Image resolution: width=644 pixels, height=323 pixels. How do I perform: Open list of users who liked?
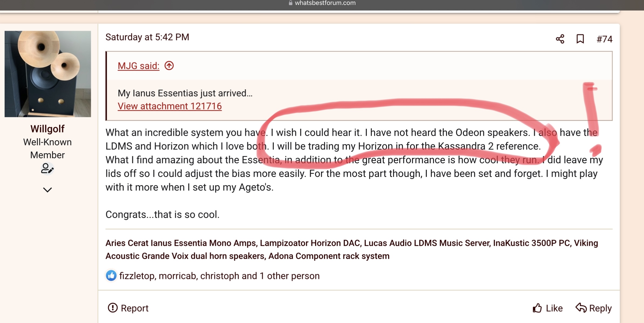[219, 276]
